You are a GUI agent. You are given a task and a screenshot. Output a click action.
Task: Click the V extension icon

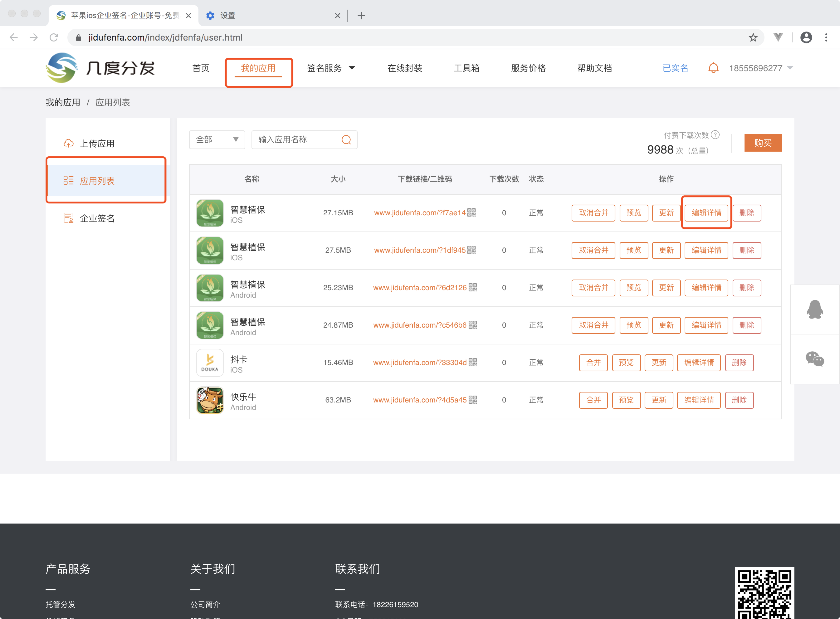pos(778,37)
